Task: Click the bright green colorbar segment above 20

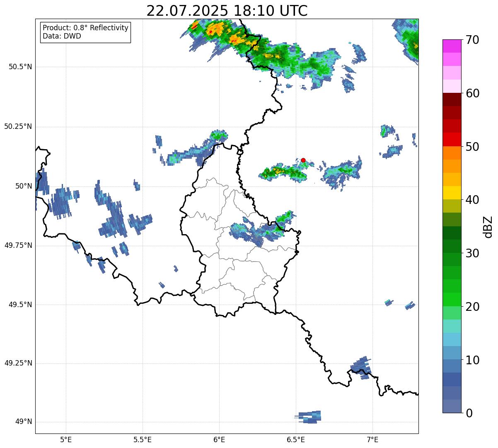Action: coord(452,300)
